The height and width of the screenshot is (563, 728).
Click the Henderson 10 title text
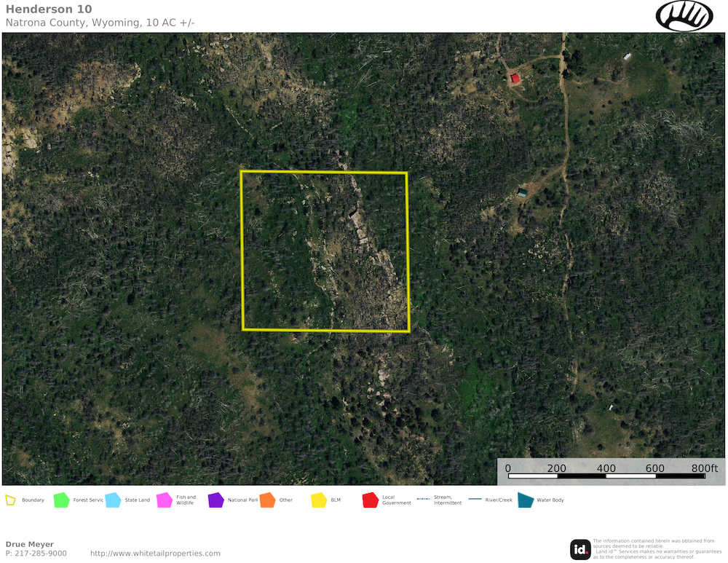pyautogui.click(x=49, y=9)
